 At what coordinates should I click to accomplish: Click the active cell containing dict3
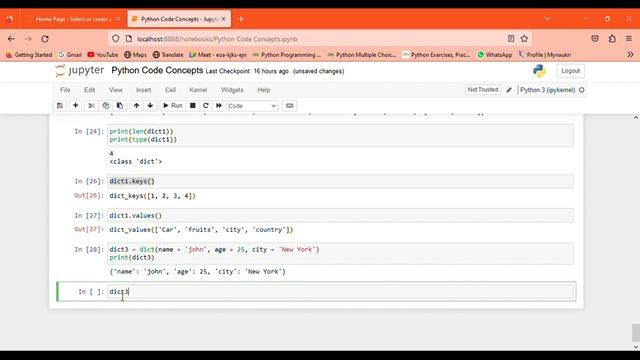coord(340,291)
